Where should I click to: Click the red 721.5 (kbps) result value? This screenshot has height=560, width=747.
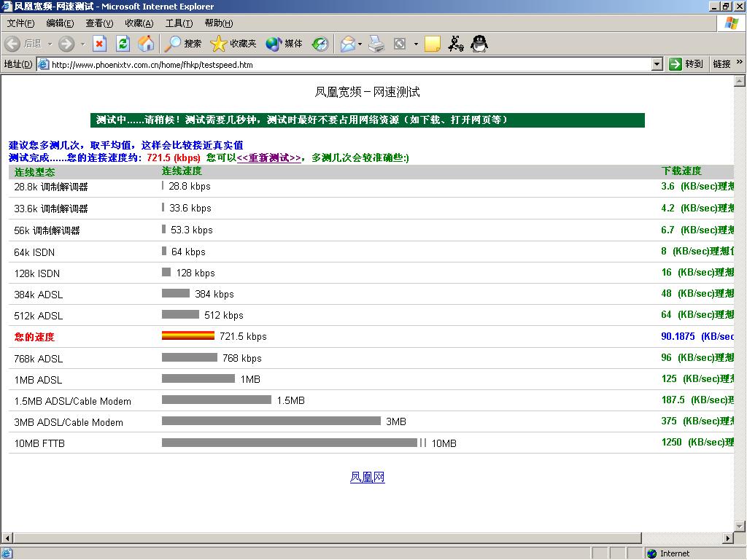coord(174,158)
